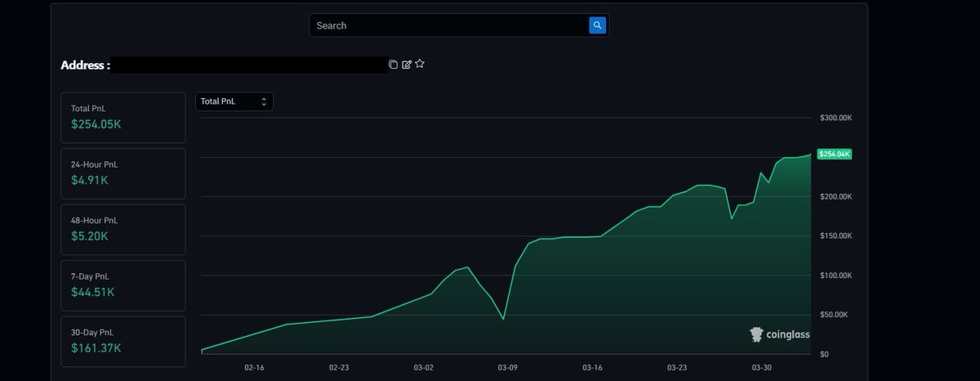Click the 03-16 date label
Viewport: 980px width, 381px height.
(x=592, y=368)
